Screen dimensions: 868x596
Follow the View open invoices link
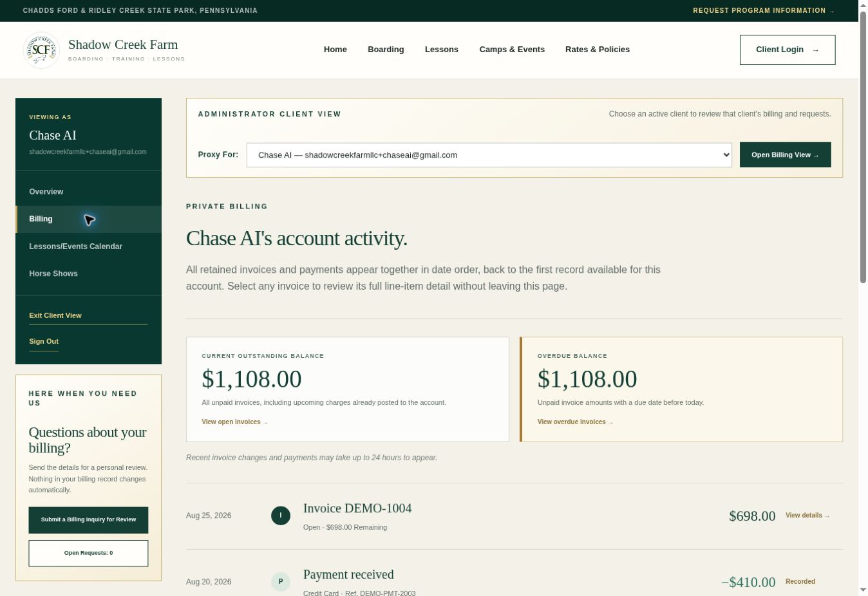point(235,422)
